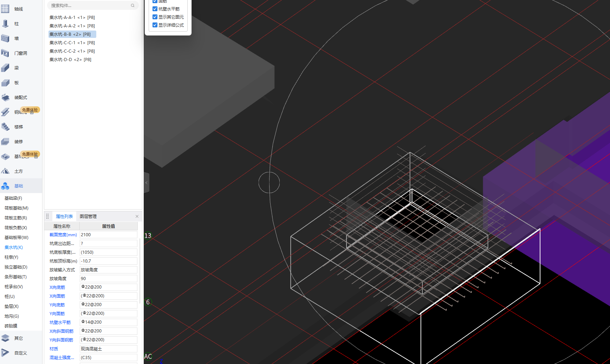Toggle the 面筋 checkbox

click(155, 1)
